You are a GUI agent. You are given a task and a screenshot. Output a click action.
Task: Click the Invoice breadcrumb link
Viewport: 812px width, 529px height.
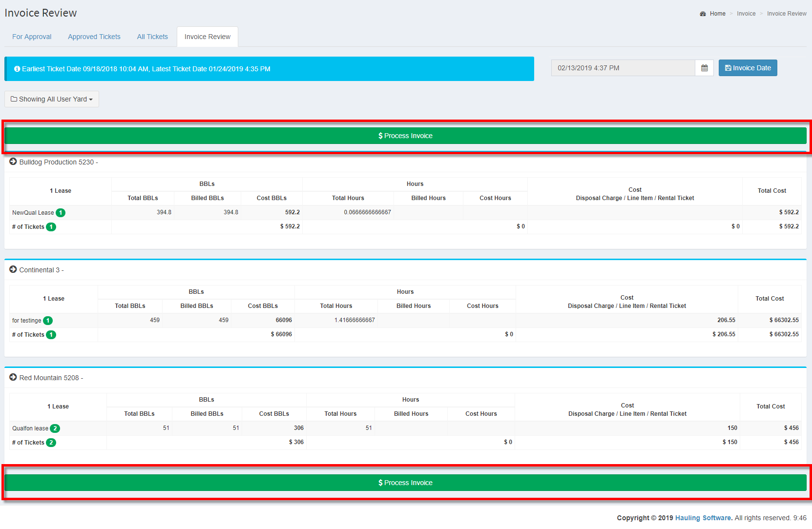(x=746, y=14)
